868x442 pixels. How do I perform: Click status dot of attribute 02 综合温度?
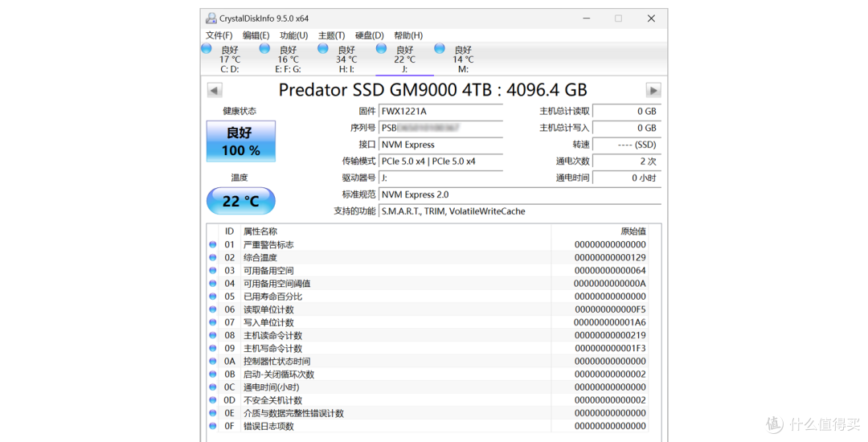click(212, 257)
